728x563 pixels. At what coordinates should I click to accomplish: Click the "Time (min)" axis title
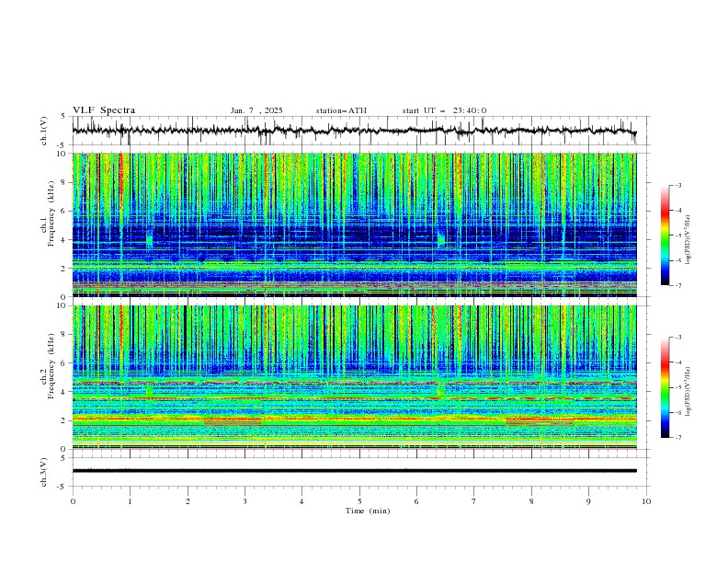pos(368,511)
